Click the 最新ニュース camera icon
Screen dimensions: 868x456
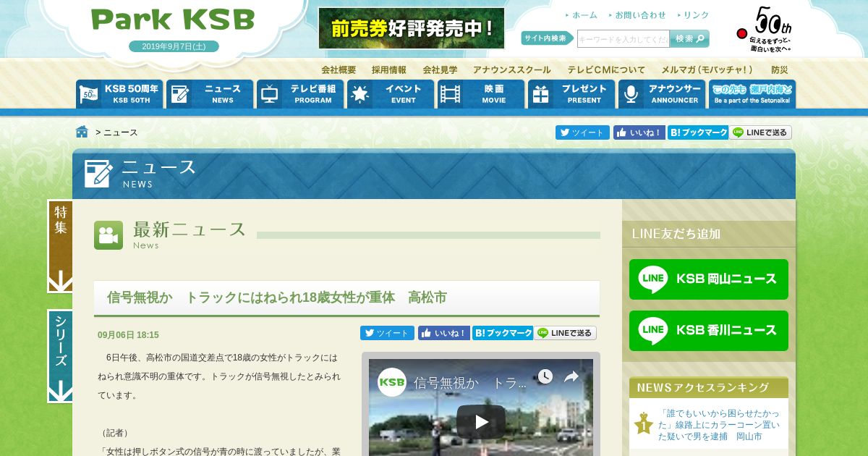coord(109,235)
